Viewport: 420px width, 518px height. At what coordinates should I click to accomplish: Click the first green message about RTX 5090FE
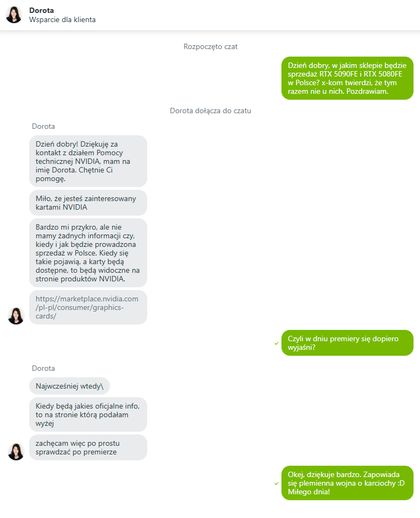click(347, 78)
